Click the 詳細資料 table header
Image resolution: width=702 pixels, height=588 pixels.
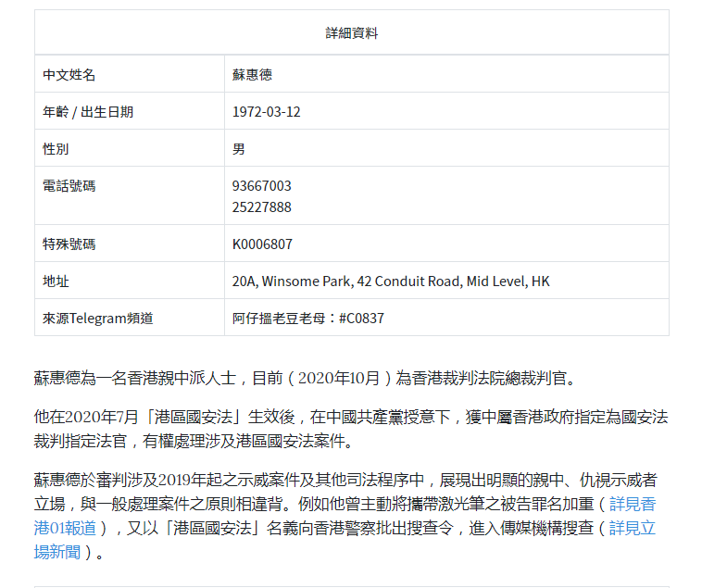[x=351, y=32]
